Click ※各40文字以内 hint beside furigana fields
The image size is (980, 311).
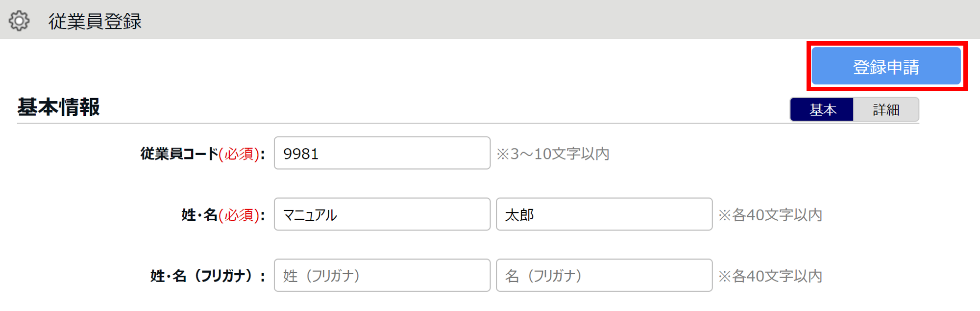770,276
